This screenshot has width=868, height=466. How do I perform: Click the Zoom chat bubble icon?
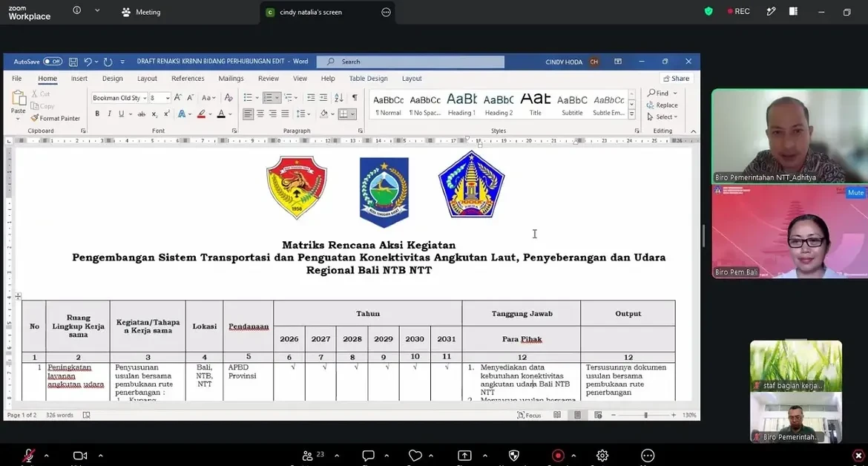[x=368, y=456]
